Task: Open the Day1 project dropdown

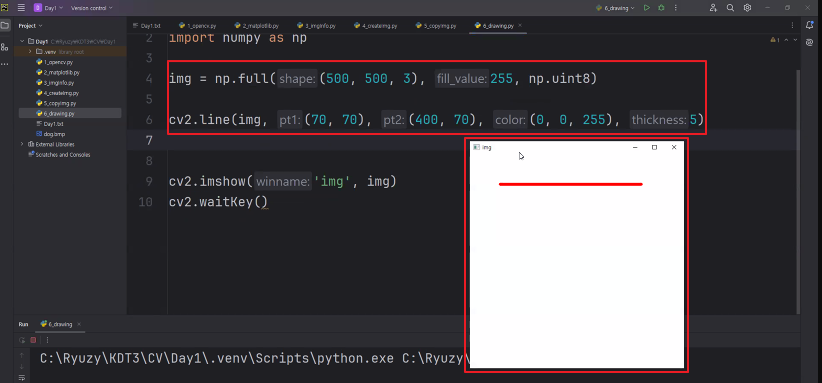Action: click(48, 8)
